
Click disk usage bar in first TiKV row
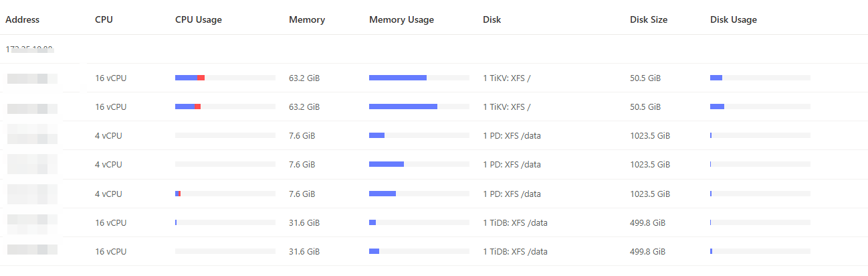(760, 78)
